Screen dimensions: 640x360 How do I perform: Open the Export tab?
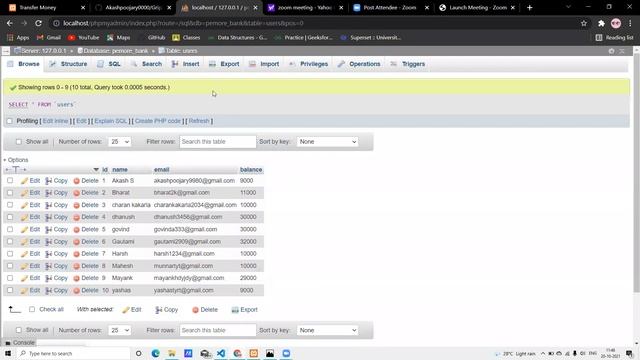(x=224, y=64)
